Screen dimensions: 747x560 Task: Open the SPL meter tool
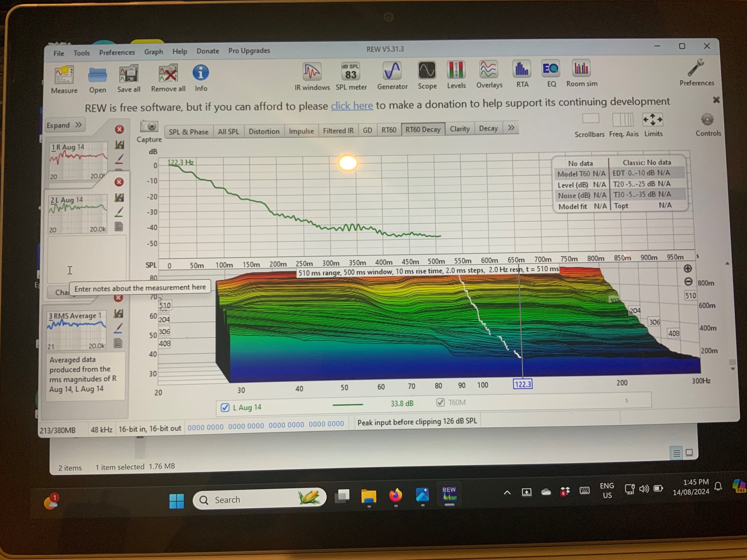[x=350, y=72]
